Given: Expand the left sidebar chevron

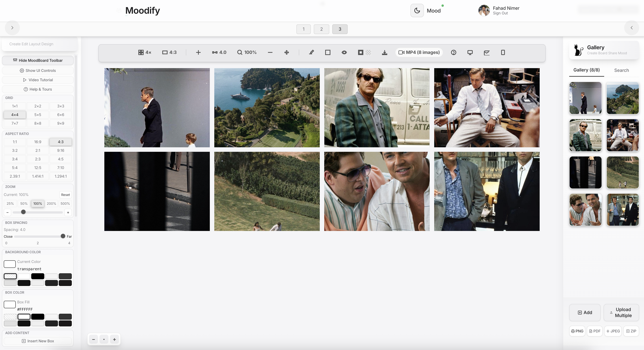Looking at the screenshot, I should [12, 28].
